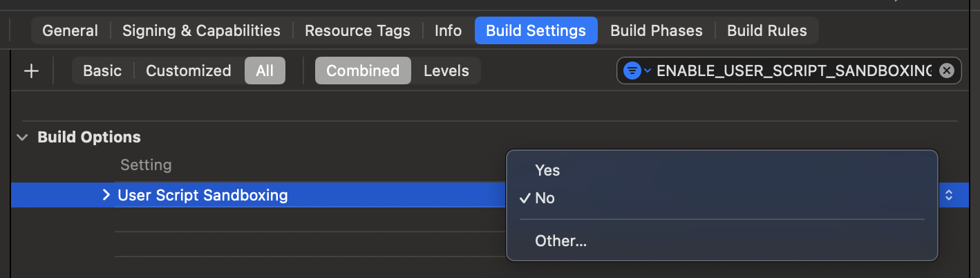Choose Yes in the popup menu

(547, 170)
